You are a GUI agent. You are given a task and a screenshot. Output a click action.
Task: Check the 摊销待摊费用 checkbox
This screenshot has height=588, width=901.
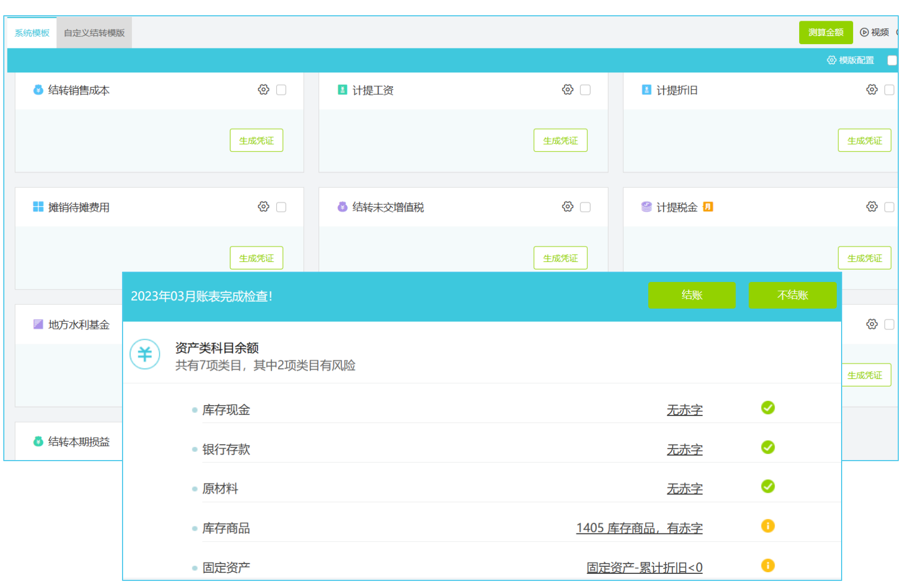(x=281, y=207)
